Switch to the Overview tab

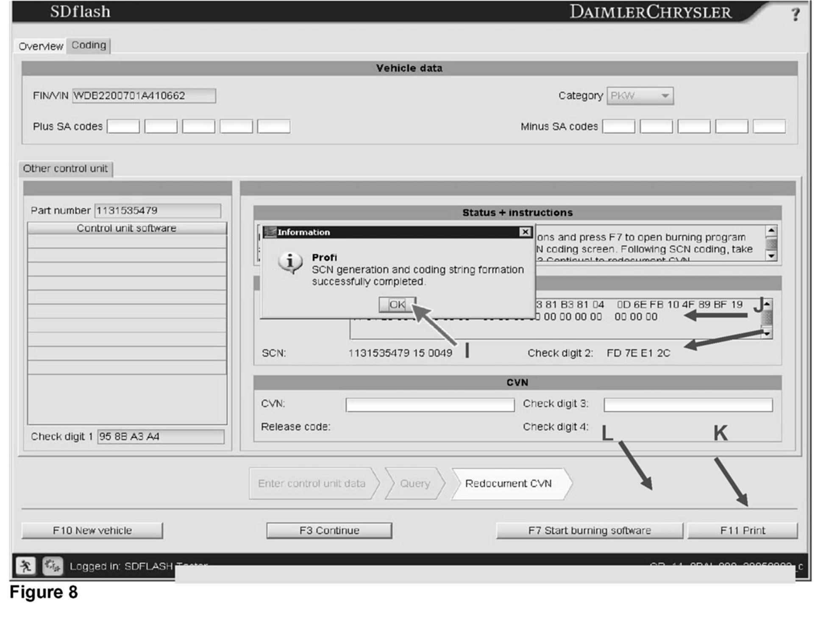pos(41,46)
